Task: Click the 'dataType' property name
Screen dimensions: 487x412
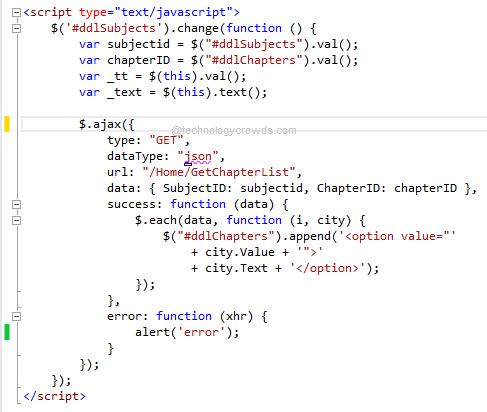Action: tap(135, 156)
